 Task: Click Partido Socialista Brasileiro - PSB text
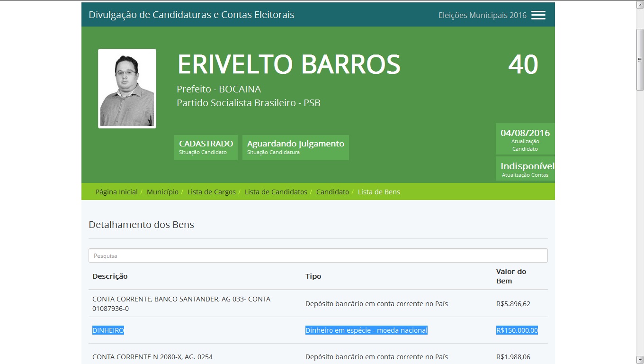(249, 103)
